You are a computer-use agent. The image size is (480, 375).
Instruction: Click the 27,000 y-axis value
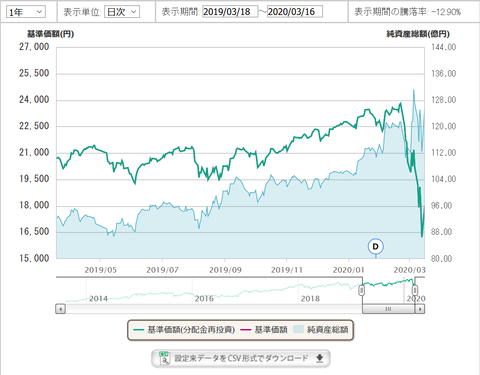tap(34, 47)
